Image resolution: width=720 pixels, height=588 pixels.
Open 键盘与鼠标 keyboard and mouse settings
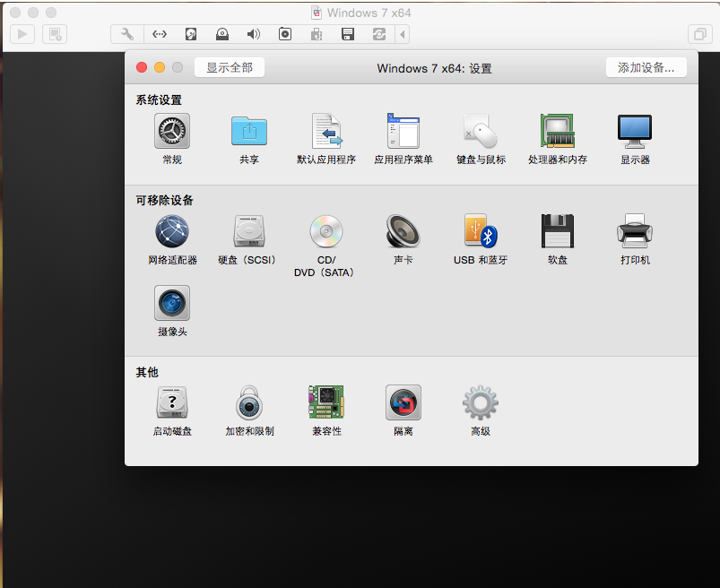(x=481, y=131)
